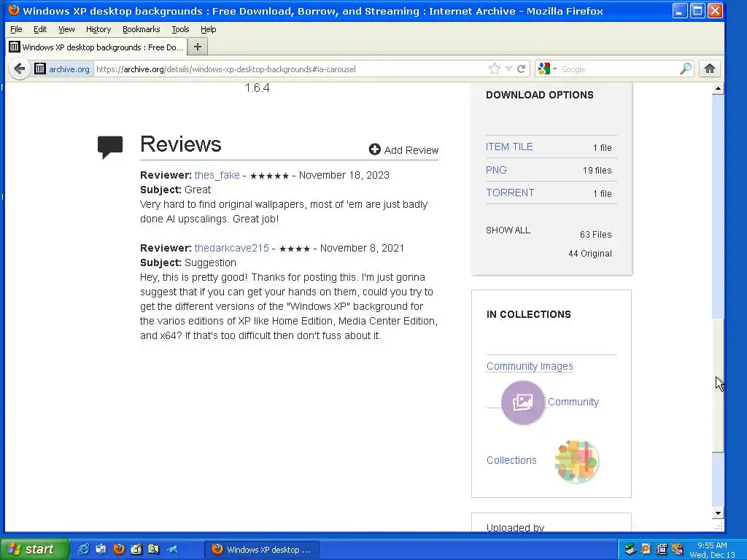Open the Community link
Viewport: 747px width, 560px height.
tap(573, 402)
